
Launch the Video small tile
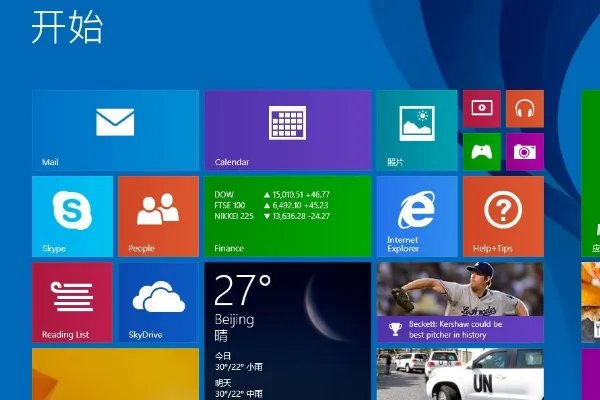pyautogui.click(x=482, y=109)
